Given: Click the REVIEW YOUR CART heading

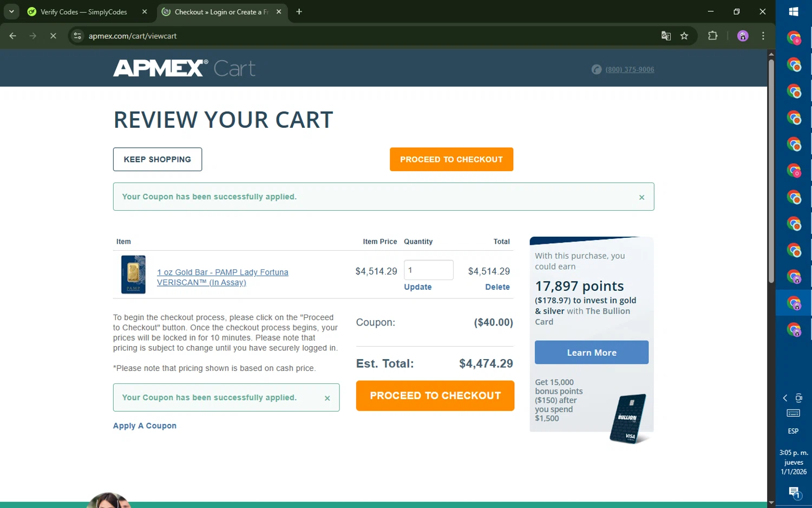Looking at the screenshot, I should 223,120.
